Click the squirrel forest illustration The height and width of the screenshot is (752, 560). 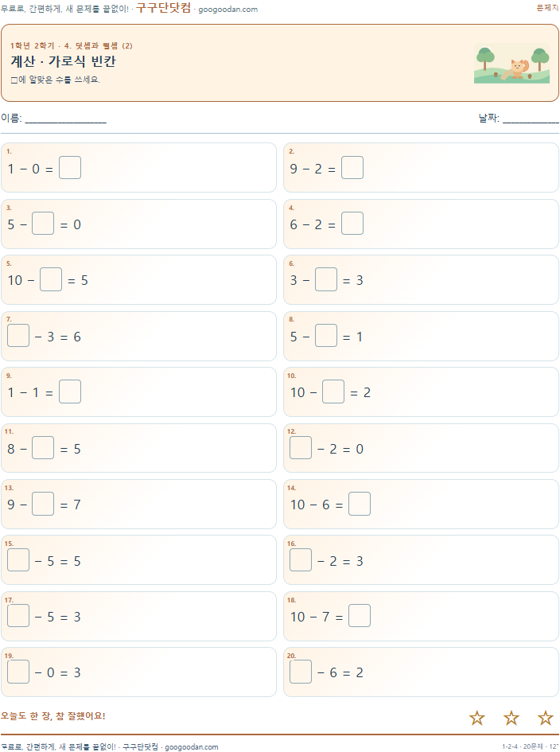coord(511,64)
